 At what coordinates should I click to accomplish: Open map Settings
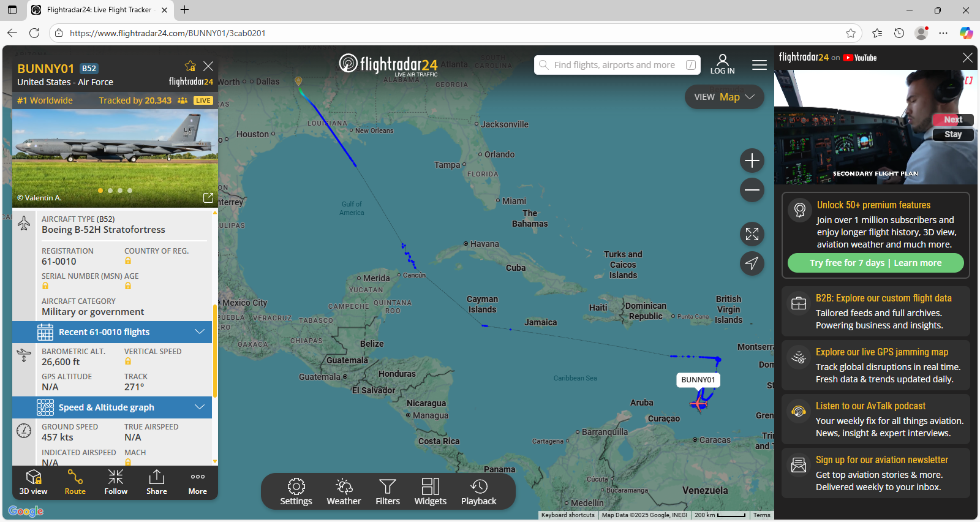point(296,492)
